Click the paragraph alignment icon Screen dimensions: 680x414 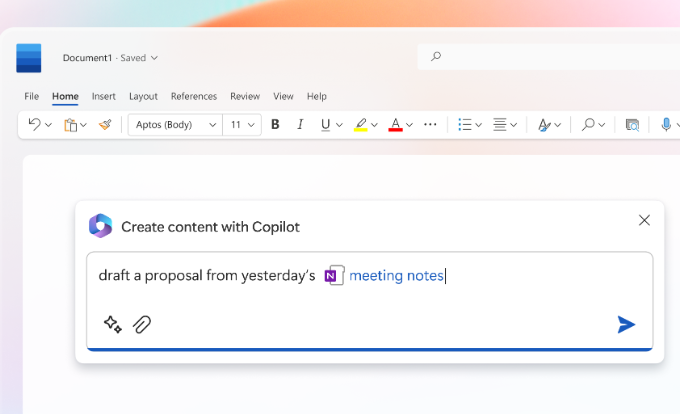point(500,125)
